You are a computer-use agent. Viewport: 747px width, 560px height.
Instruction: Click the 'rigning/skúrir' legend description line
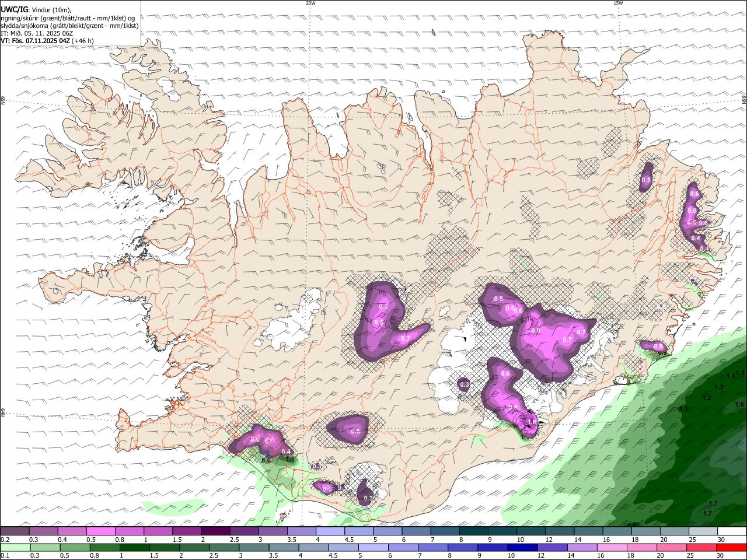tap(68, 17)
